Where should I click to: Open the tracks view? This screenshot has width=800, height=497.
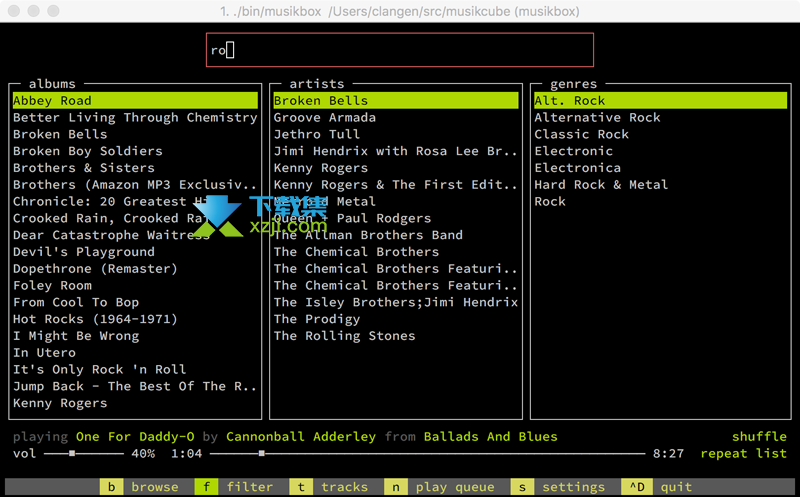[x=344, y=487]
